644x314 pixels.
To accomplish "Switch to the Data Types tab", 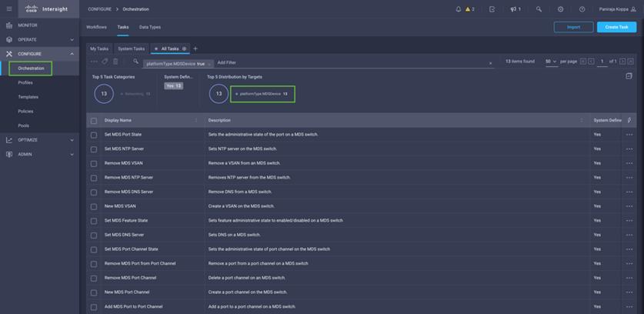I will [x=150, y=27].
